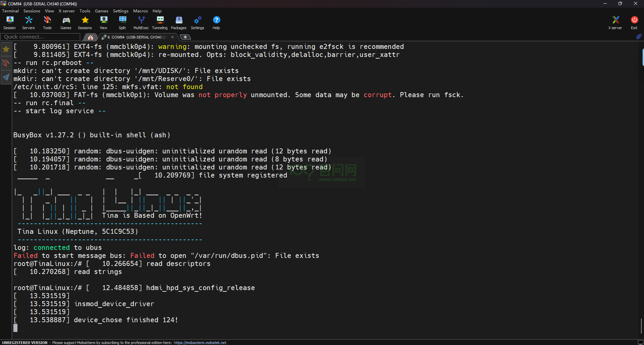The height and width of the screenshot is (345, 644).
Task: Open a new Session from toolbar
Action: (x=9, y=23)
